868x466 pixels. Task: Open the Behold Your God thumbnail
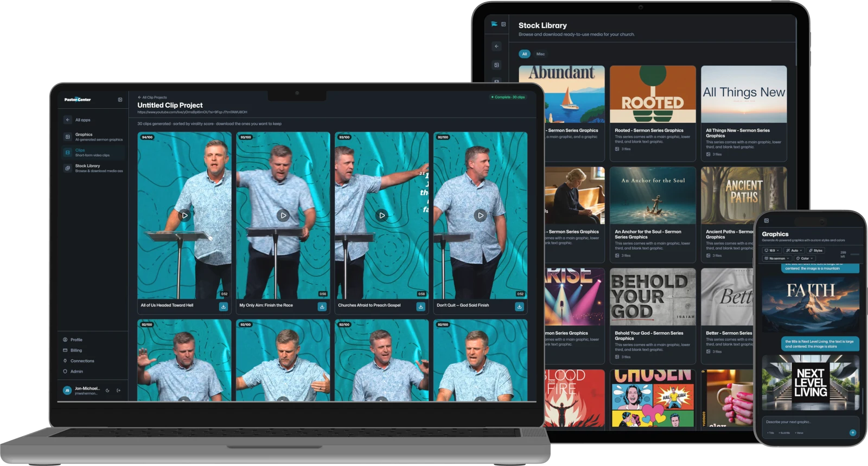click(653, 297)
